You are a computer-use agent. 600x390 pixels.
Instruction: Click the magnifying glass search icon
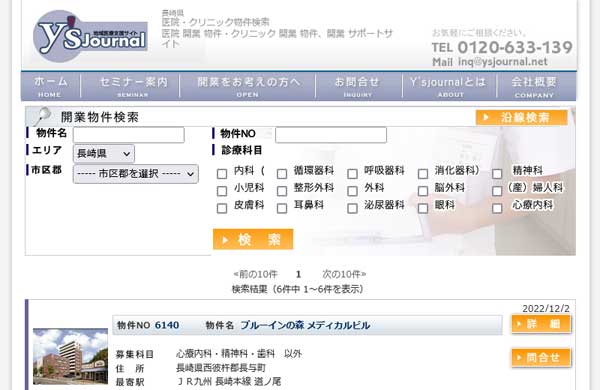tap(42, 116)
